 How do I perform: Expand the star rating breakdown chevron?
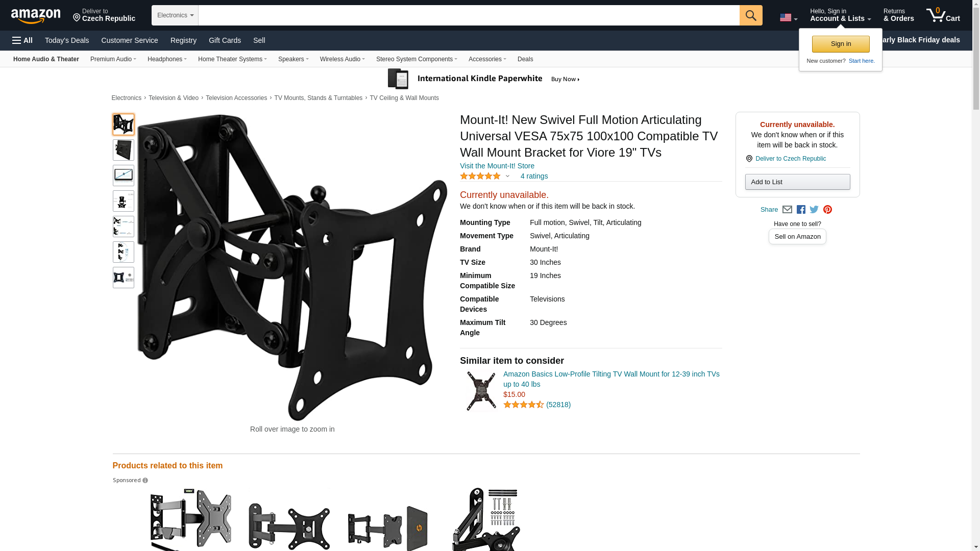507,177
